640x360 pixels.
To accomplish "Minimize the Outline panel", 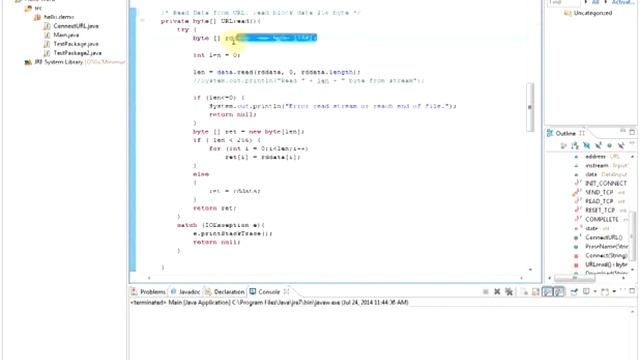I will pyautogui.click(x=623, y=131).
